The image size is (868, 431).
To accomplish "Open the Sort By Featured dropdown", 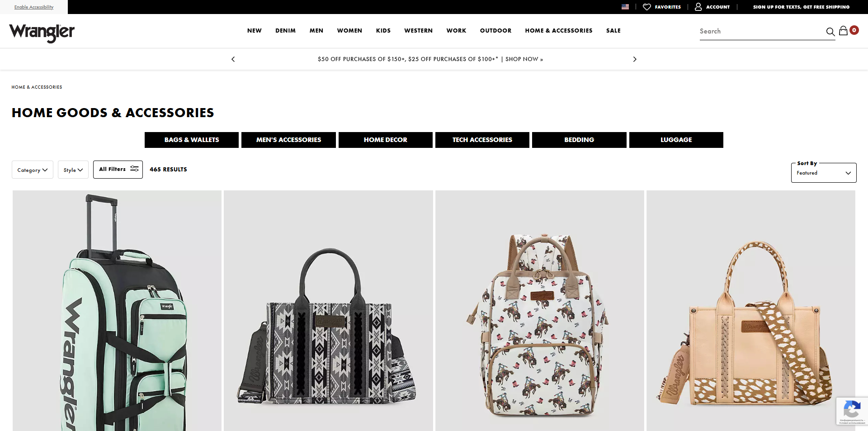I will click(824, 173).
